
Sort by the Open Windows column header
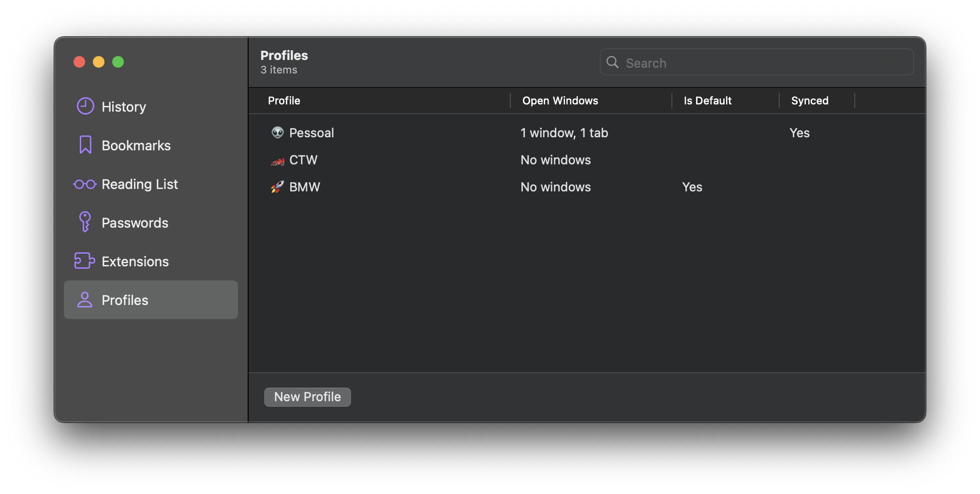coord(560,101)
